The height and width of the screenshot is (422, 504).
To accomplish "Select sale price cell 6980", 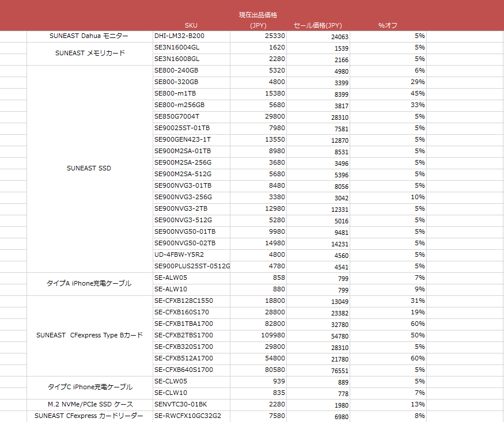I will pos(318,416).
